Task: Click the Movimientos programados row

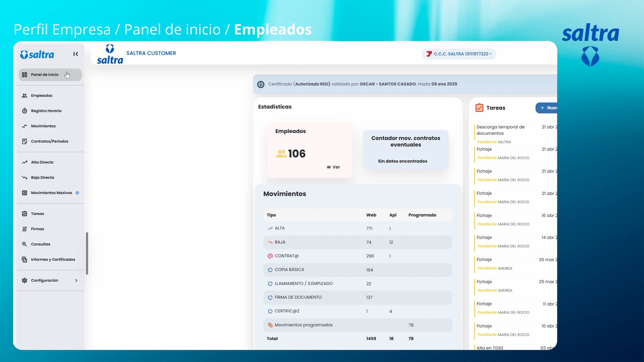Action: [x=358, y=325]
